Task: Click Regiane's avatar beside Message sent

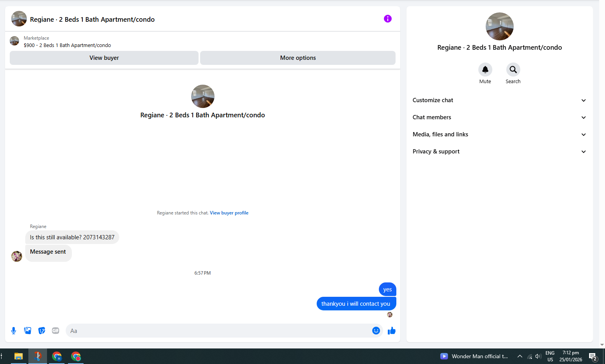Action: coord(17,256)
